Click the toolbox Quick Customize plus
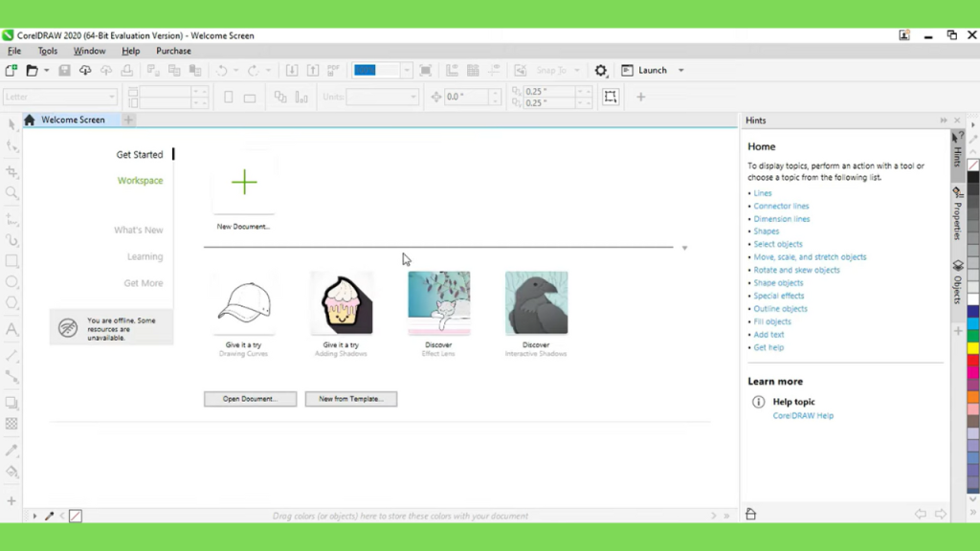Viewport: 980px width, 551px height. (11, 500)
